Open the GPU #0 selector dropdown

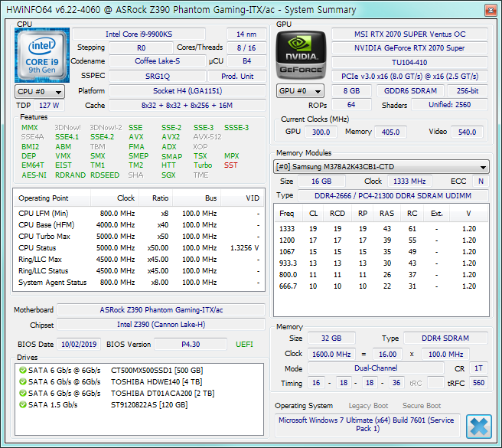click(300, 91)
